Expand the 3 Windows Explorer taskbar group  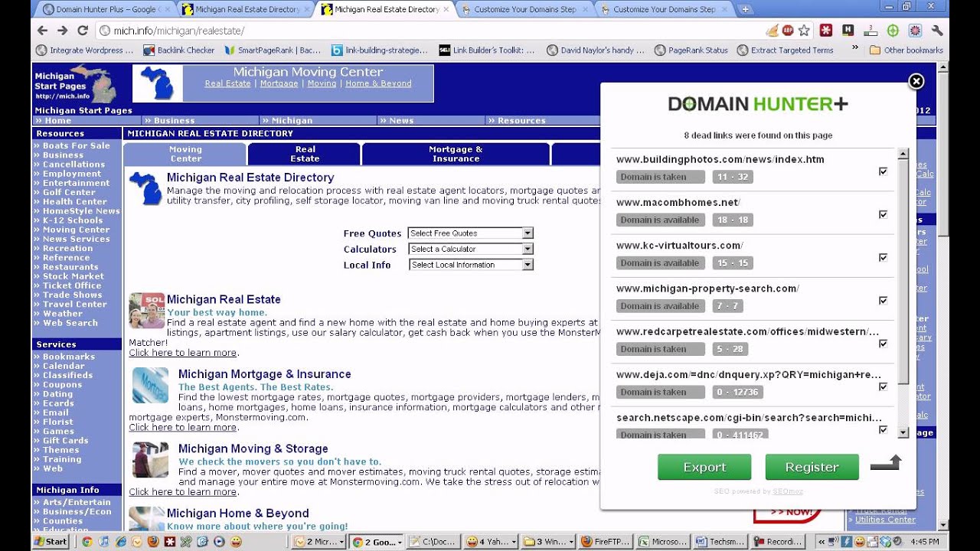pyautogui.click(x=549, y=541)
